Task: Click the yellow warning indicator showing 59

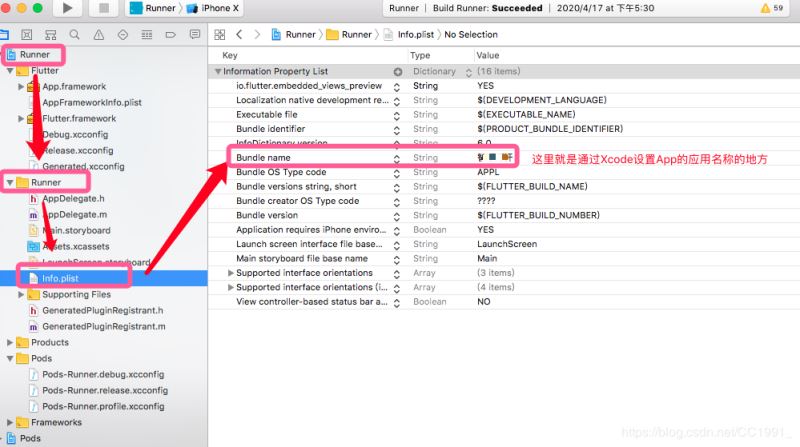Action: click(x=772, y=8)
